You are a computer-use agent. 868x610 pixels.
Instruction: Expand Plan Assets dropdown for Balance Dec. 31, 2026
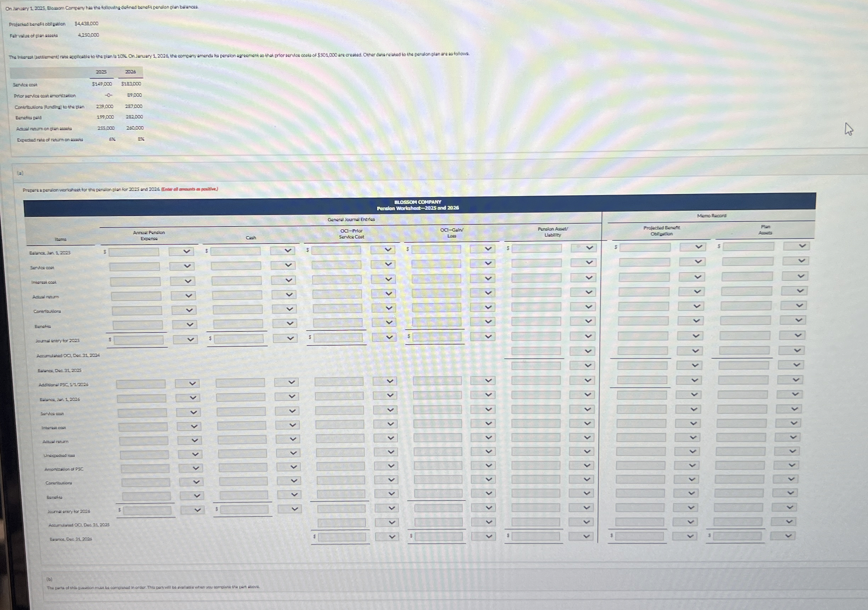[x=783, y=536]
